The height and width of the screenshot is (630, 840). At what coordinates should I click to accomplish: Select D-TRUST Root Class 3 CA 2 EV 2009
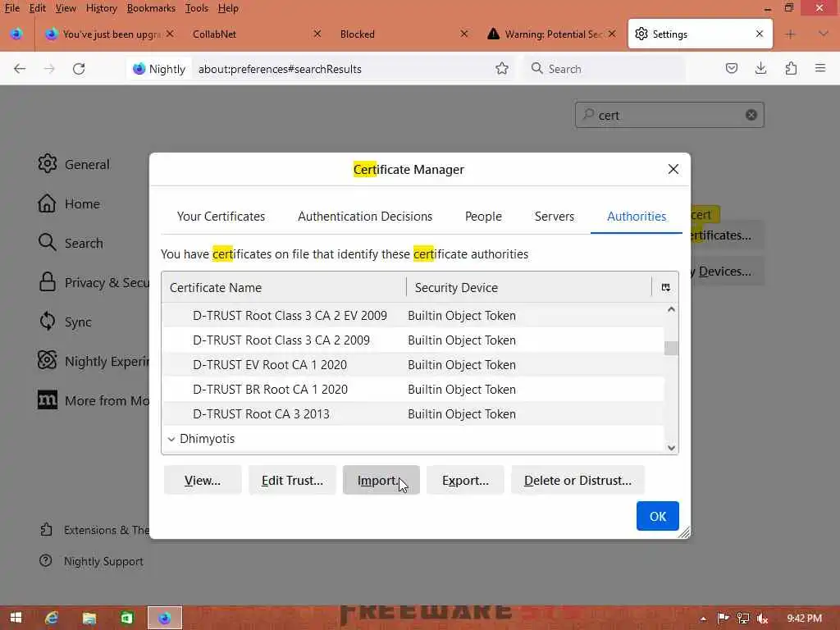413,316
